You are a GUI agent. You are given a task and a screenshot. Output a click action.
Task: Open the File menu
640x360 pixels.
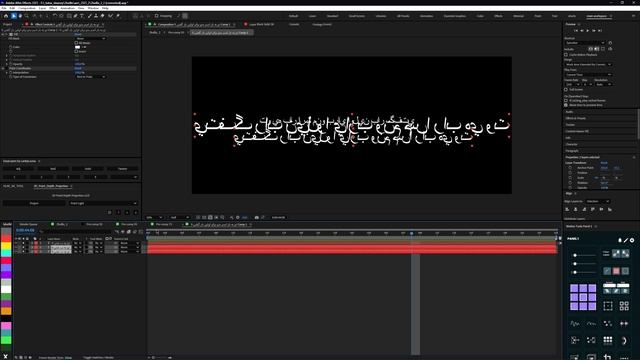4,8
